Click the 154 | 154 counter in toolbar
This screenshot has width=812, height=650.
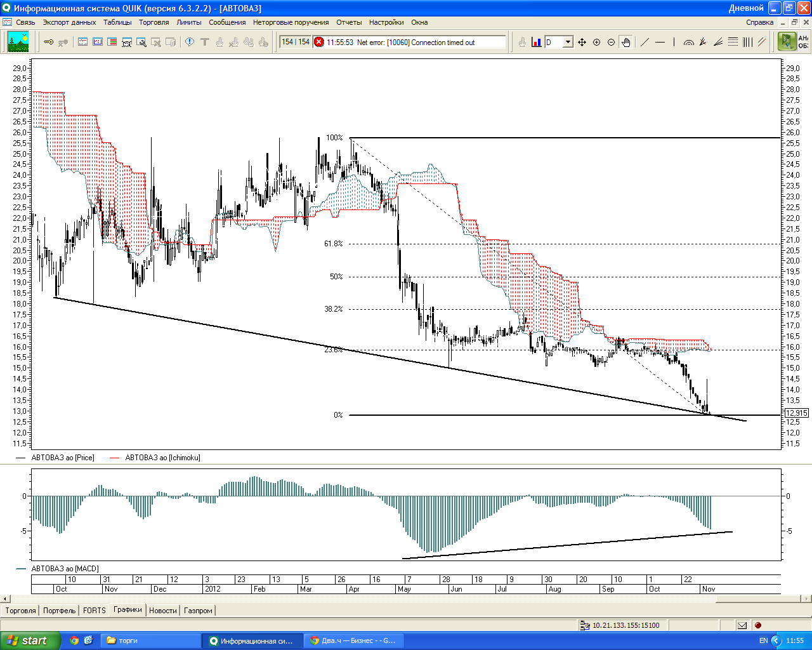click(296, 42)
